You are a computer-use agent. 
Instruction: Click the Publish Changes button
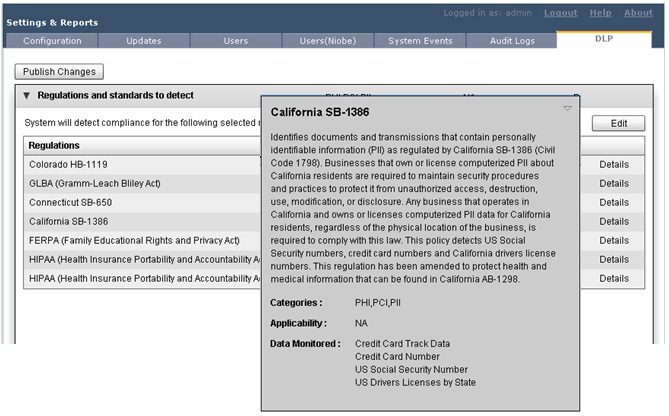pyautogui.click(x=59, y=72)
